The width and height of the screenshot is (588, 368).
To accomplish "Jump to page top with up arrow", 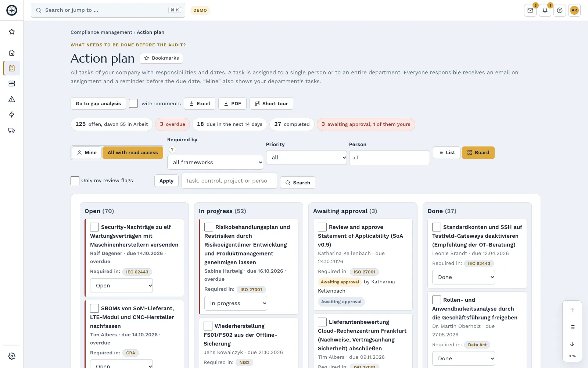I will pyautogui.click(x=572, y=310).
